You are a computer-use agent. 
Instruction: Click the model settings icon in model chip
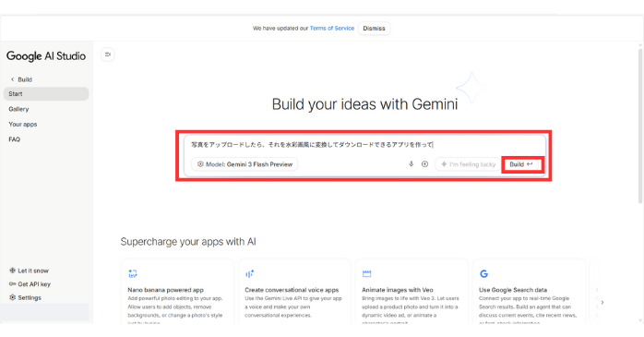(200, 164)
